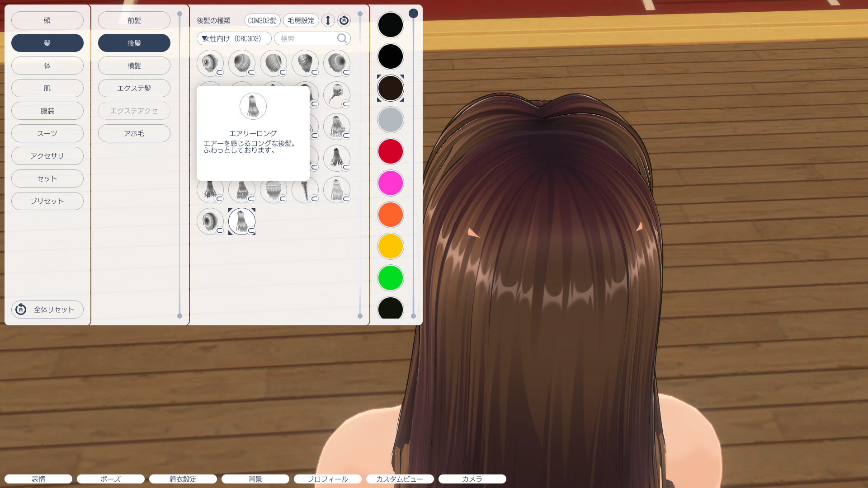Click the search magnifier icon
This screenshot has height=488, width=868.
342,38
